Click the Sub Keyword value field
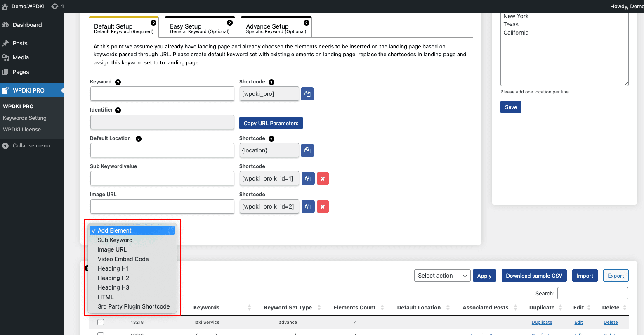The image size is (644, 335). 162,178
